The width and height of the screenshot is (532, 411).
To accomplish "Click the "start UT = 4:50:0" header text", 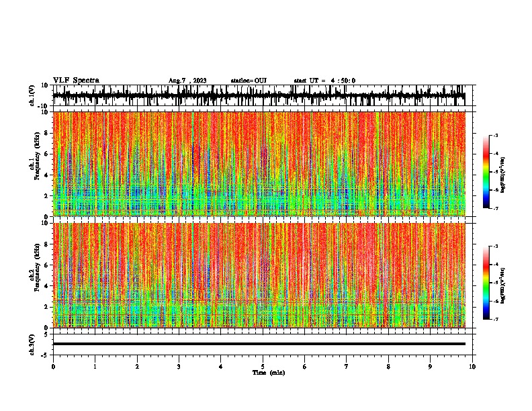I will [x=324, y=81].
